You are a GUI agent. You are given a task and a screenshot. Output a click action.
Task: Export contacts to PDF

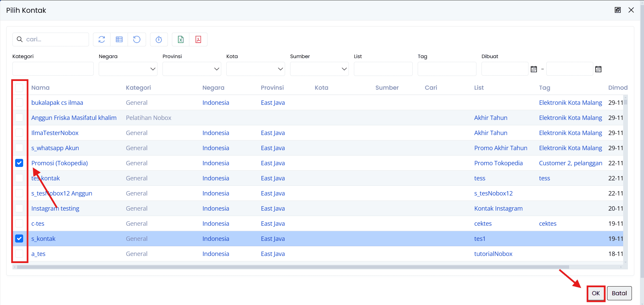(x=198, y=39)
